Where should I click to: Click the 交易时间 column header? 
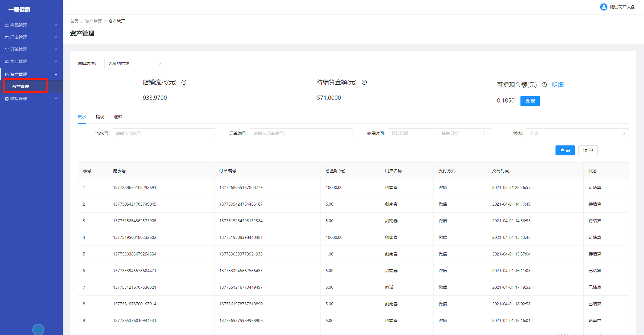click(x=501, y=171)
